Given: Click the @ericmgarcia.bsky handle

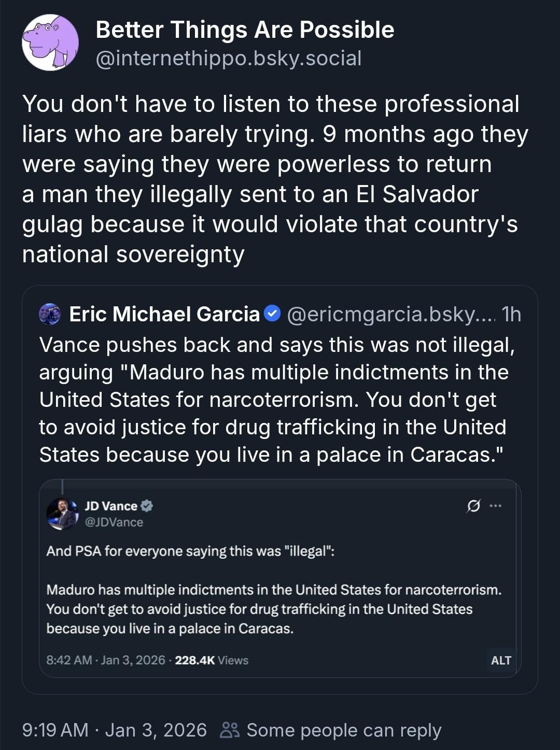Looking at the screenshot, I should (x=390, y=314).
